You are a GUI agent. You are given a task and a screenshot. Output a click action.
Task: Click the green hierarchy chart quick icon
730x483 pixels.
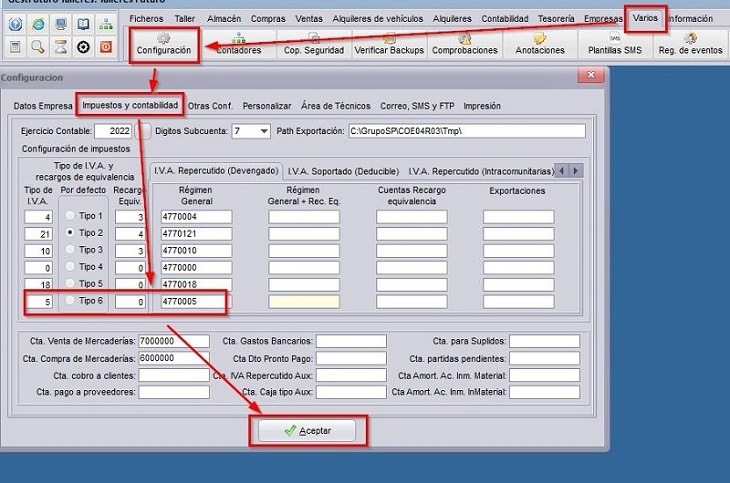(106, 24)
